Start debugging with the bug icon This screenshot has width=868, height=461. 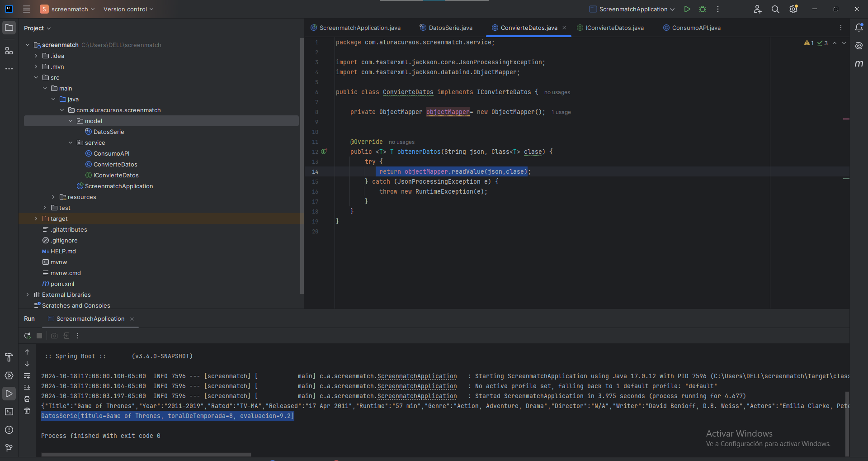click(x=703, y=9)
